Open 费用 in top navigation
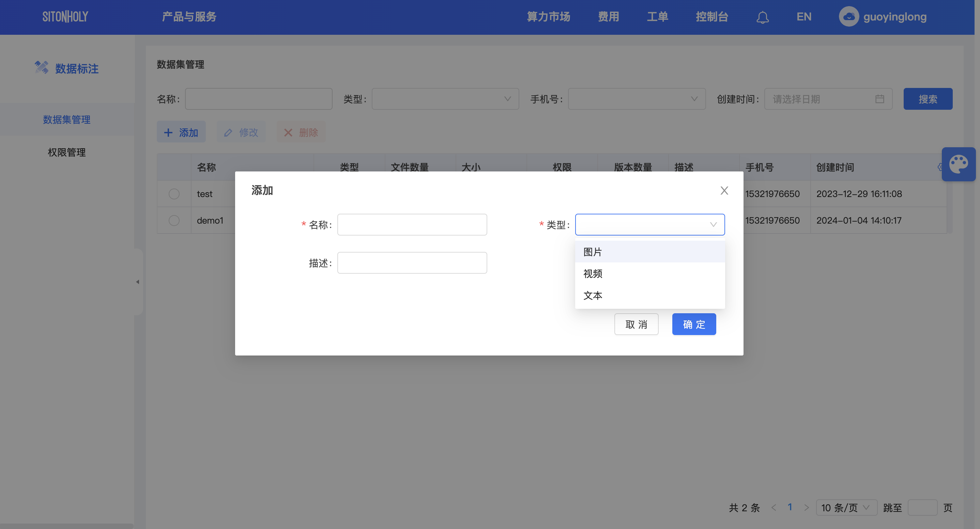 [x=608, y=17]
